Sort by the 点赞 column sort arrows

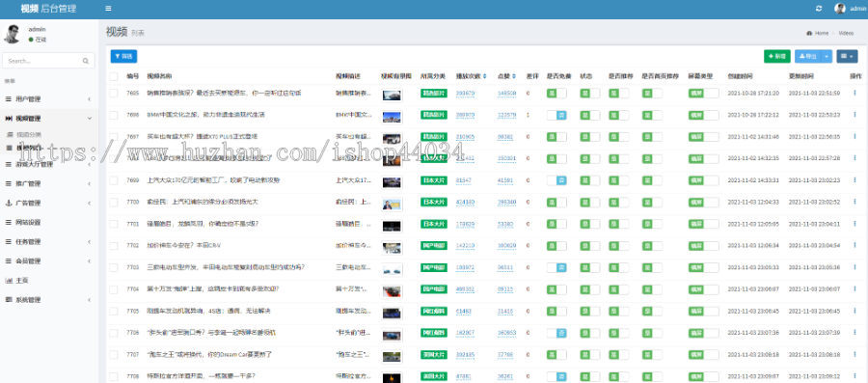pyautogui.click(x=514, y=76)
